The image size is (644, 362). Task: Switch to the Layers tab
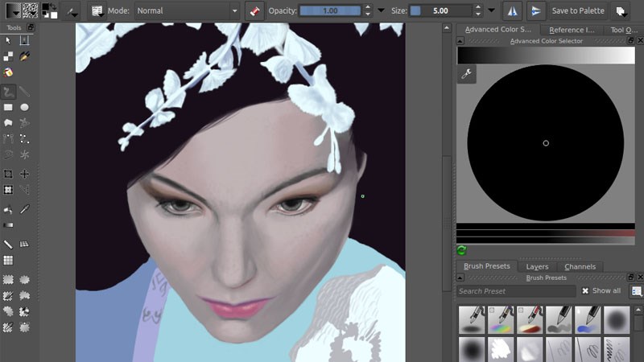pos(536,266)
